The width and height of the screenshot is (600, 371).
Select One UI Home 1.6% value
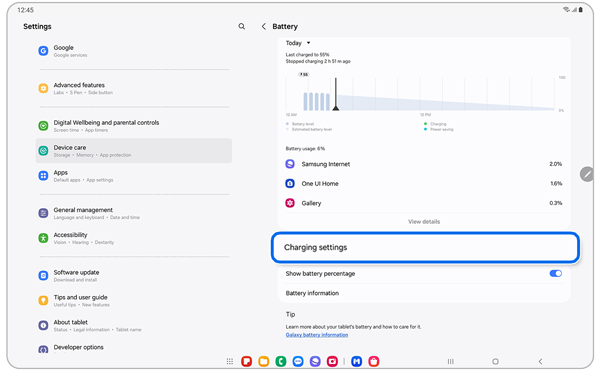click(x=556, y=184)
